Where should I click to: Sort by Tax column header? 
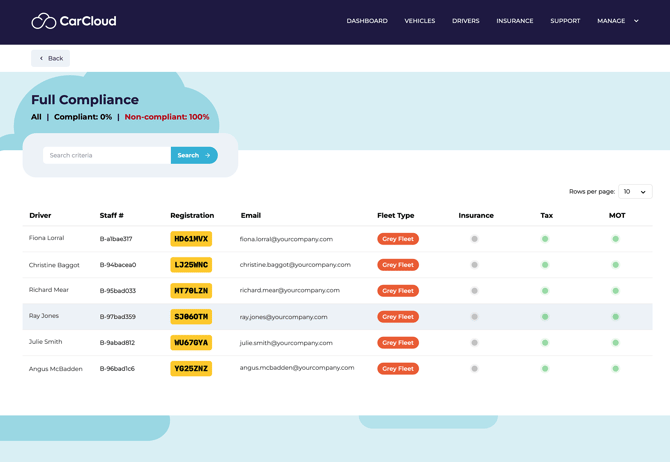(x=547, y=215)
